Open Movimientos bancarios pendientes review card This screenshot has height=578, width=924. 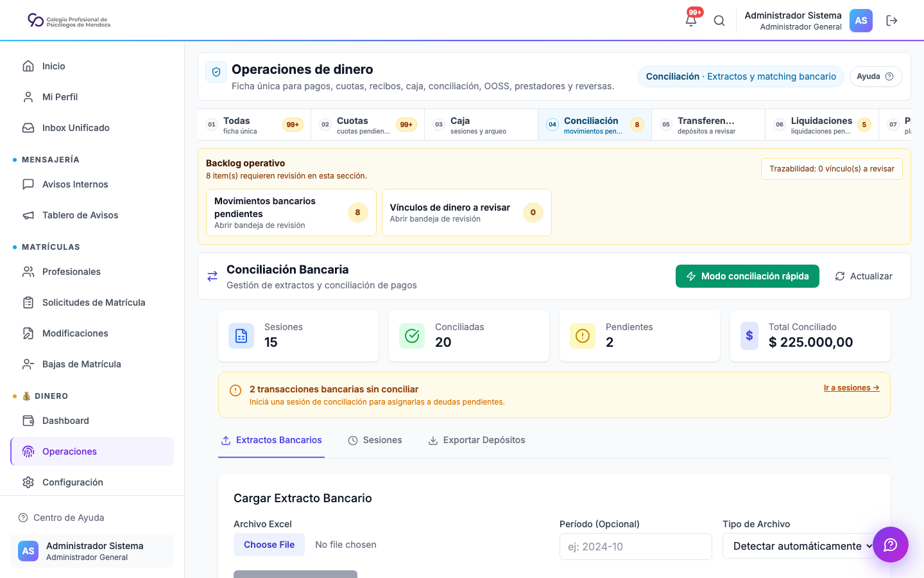point(291,213)
